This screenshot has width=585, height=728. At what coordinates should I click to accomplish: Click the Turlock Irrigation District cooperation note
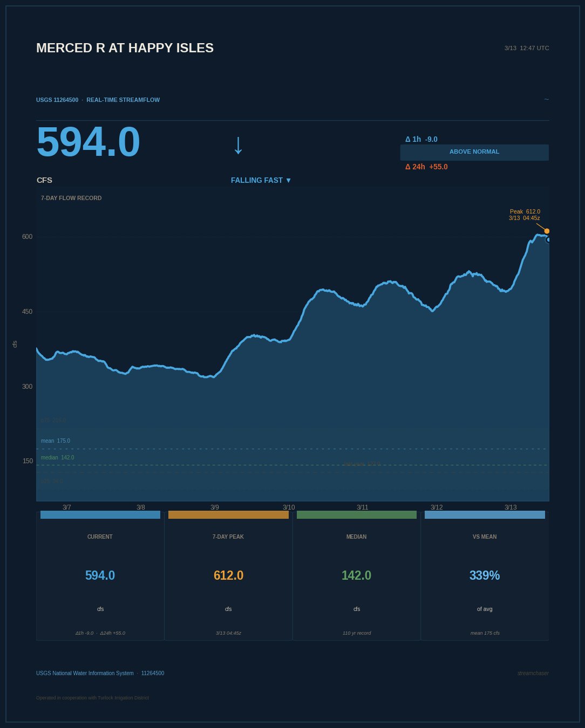(x=92, y=698)
